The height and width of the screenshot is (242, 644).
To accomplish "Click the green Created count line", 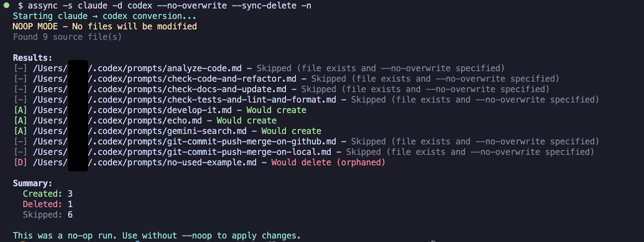I will [48, 194].
